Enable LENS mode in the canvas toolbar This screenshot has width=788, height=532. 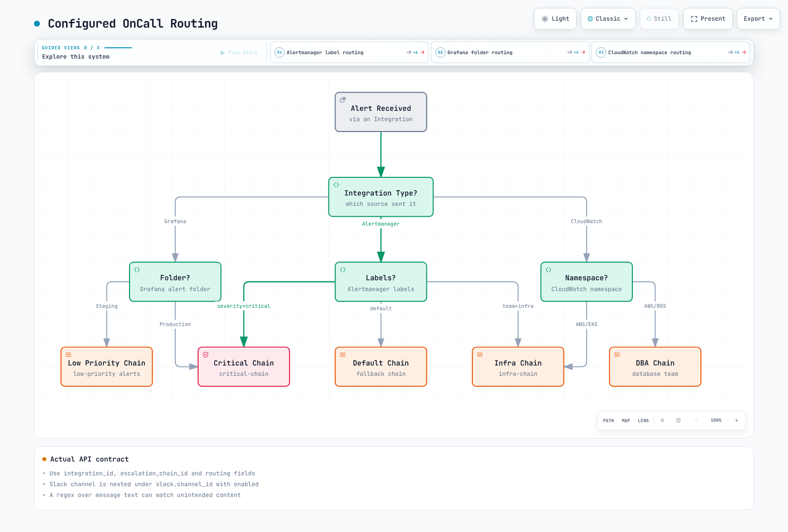point(644,421)
